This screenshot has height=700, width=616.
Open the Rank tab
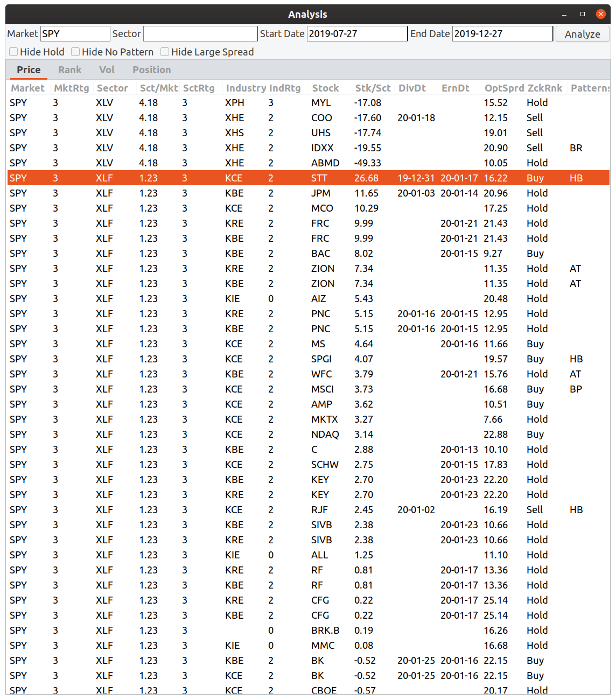(x=70, y=69)
